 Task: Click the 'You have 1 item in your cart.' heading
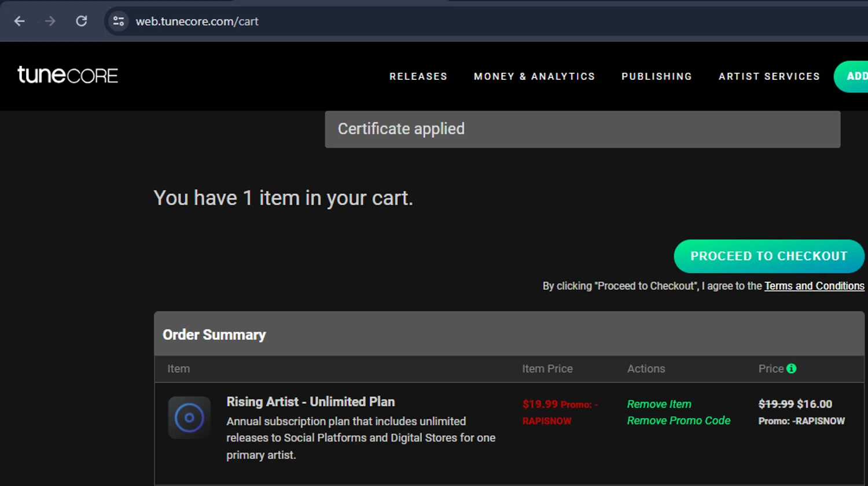pos(284,198)
